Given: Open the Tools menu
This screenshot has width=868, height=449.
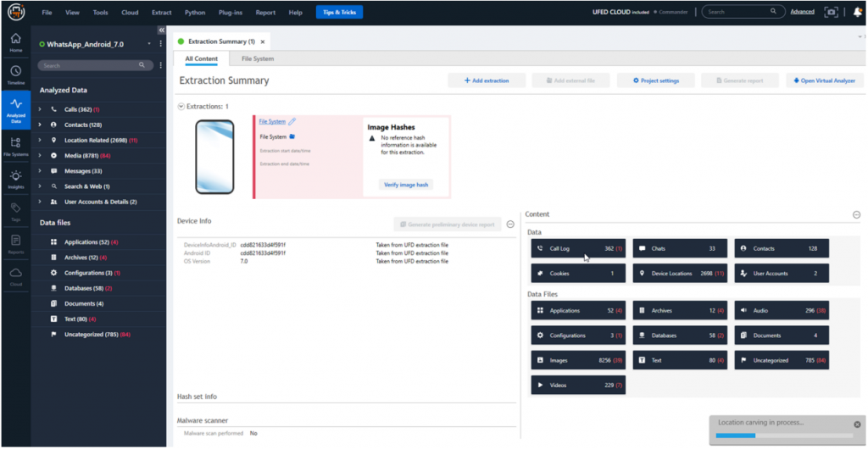Looking at the screenshot, I should [101, 12].
